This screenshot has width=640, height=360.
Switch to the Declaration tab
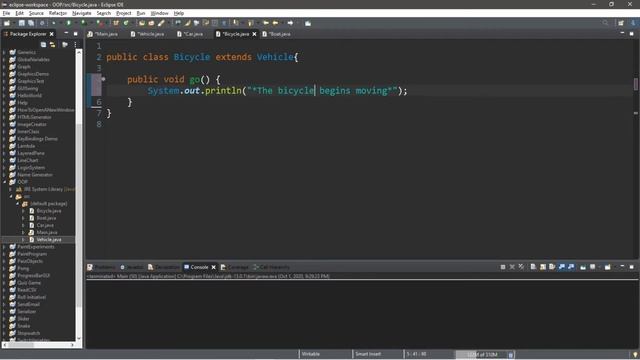tap(163, 267)
